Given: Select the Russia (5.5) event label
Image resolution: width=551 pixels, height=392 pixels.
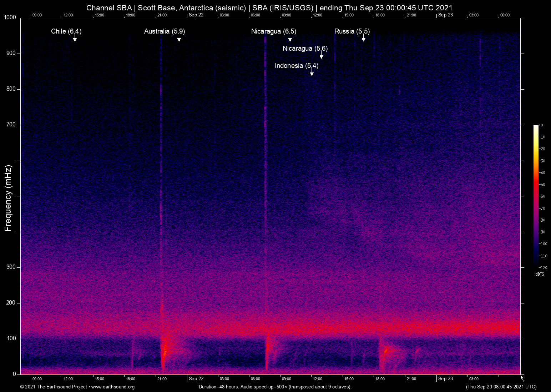Looking at the screenshot, I should (x=352, y=31).
